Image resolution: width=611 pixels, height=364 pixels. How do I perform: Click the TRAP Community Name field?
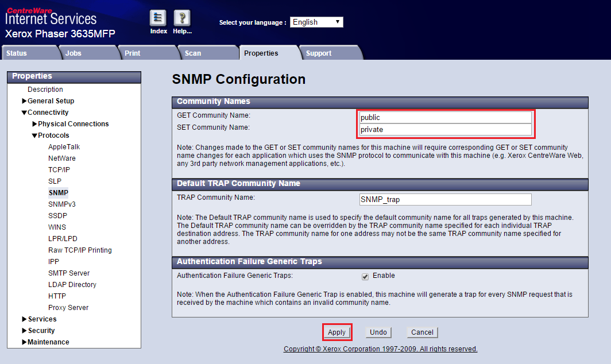coord(445,200)
